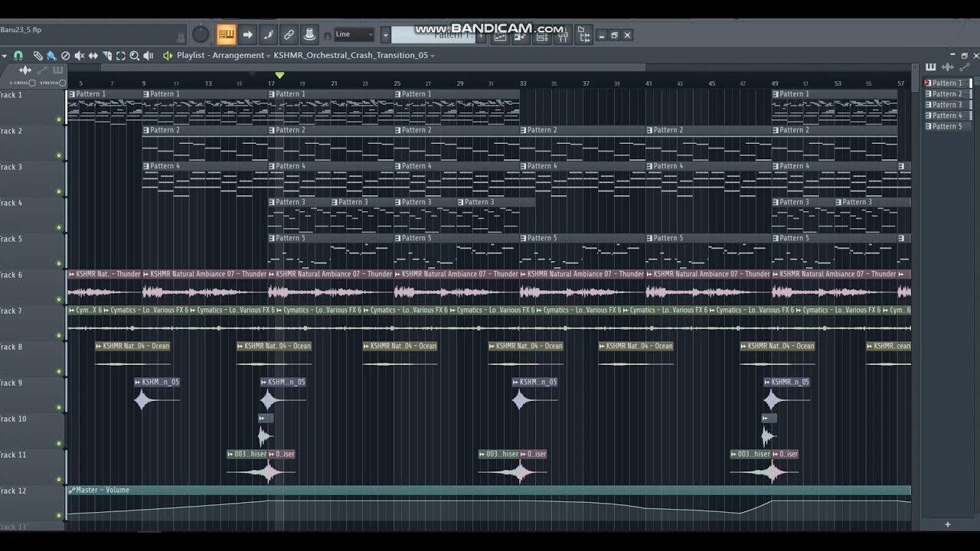Click the right-arrow auto scroll icon
The height and width of the screenshot is (551, 980).
pos(247,34)
